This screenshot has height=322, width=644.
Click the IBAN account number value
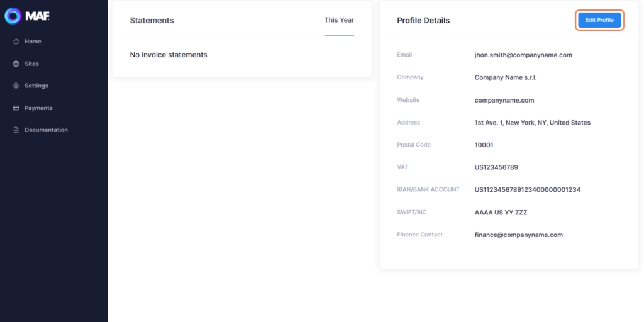[x=527, y=190]
